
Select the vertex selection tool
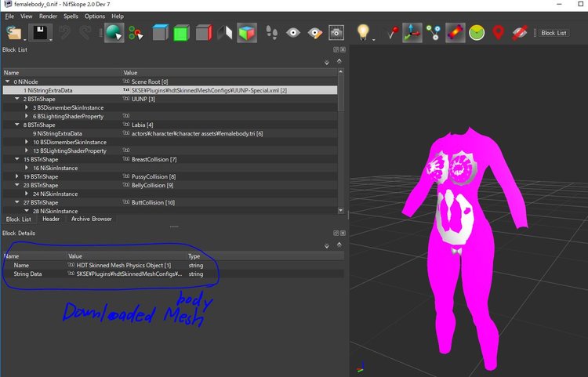(x=136, y=33)
